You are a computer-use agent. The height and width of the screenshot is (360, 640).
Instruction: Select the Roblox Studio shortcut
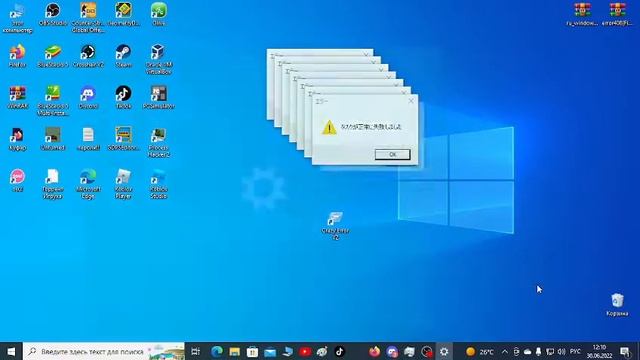point(159,184)
